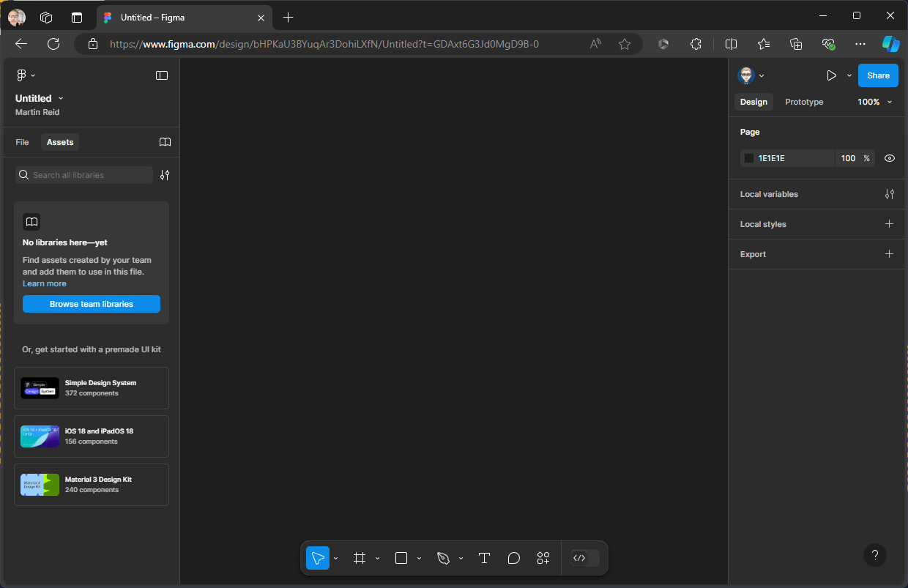Image resolution: width=908 pixels, height=588 pixels.
Task: Select the Pen tool
Action: click(x=444, y=557)
